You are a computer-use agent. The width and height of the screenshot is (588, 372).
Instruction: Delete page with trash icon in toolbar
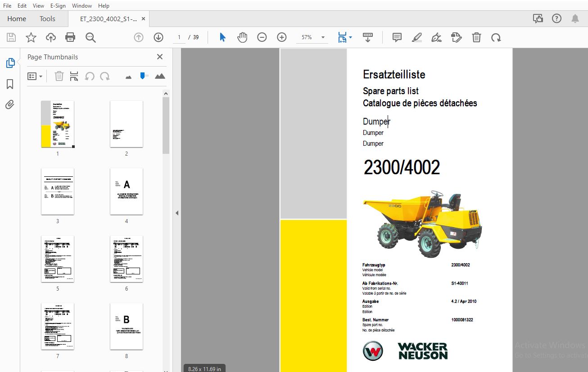tap(476, 37)
